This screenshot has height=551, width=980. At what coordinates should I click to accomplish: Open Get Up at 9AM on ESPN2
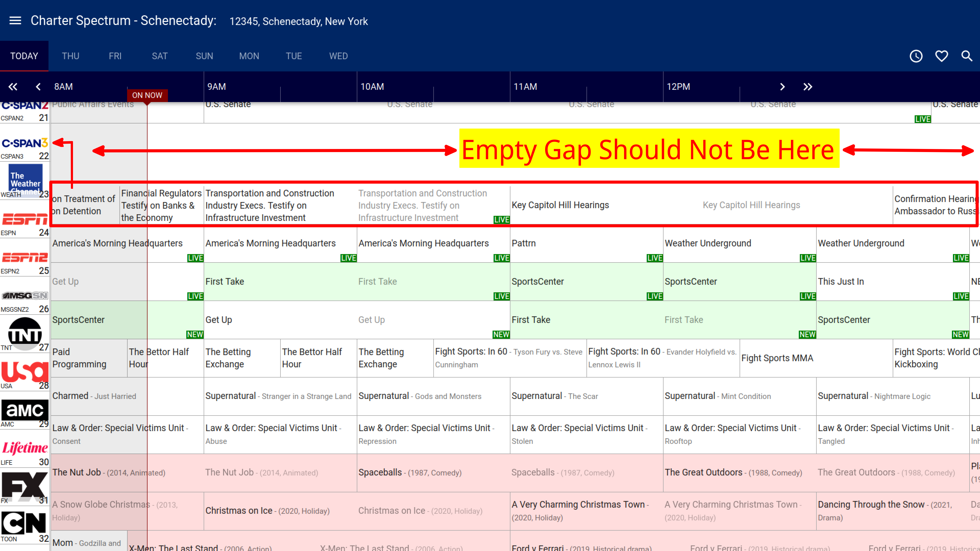tap(357, 320)
